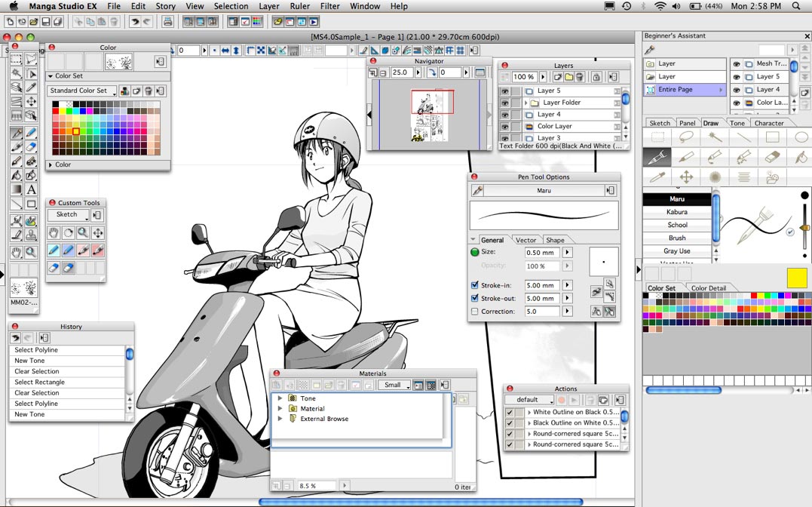Select rotate tool in Custom Tools
Screen dimensions: 812x507
click(x=68, y=233)
